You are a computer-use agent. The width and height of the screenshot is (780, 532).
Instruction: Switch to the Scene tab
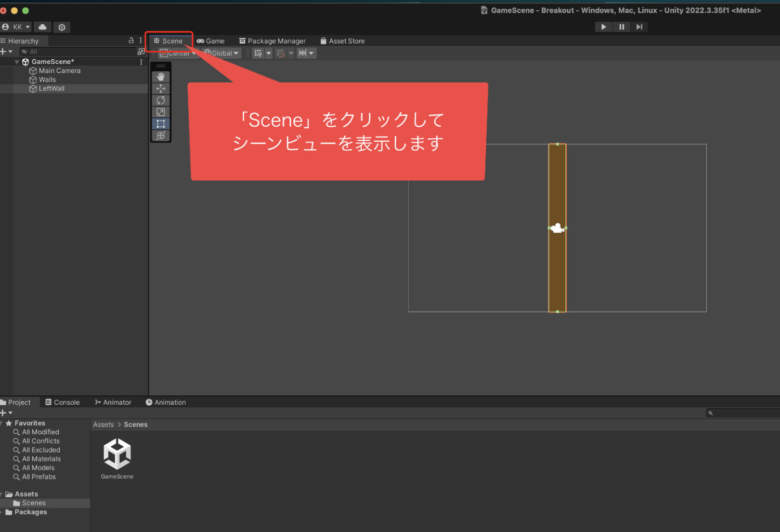tap(168, 41)
